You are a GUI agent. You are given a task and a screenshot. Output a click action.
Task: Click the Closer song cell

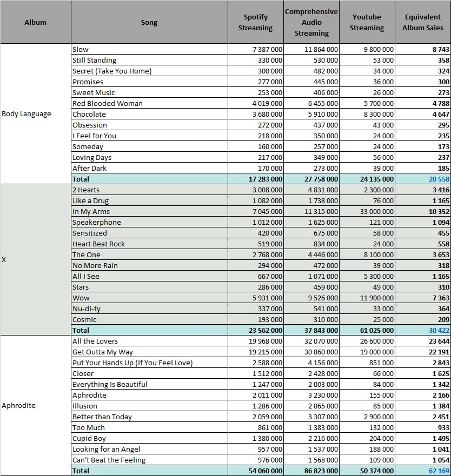pos(149,373)
